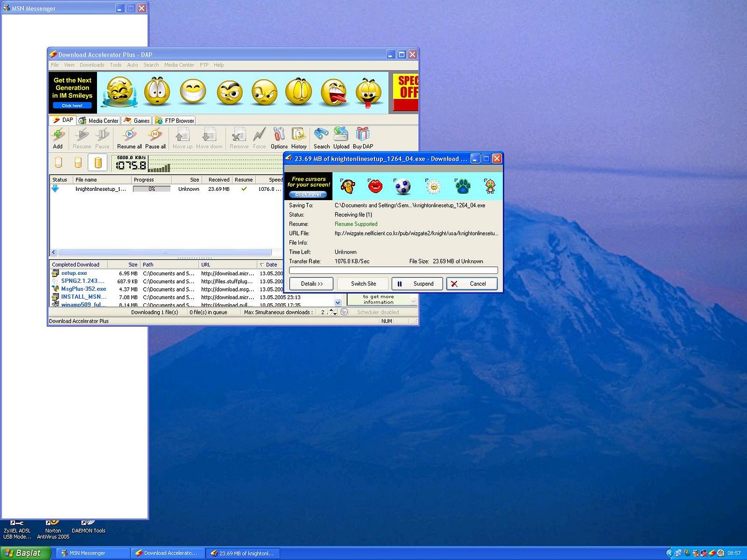Open the Başlat start button

click(x=25, y=553)
